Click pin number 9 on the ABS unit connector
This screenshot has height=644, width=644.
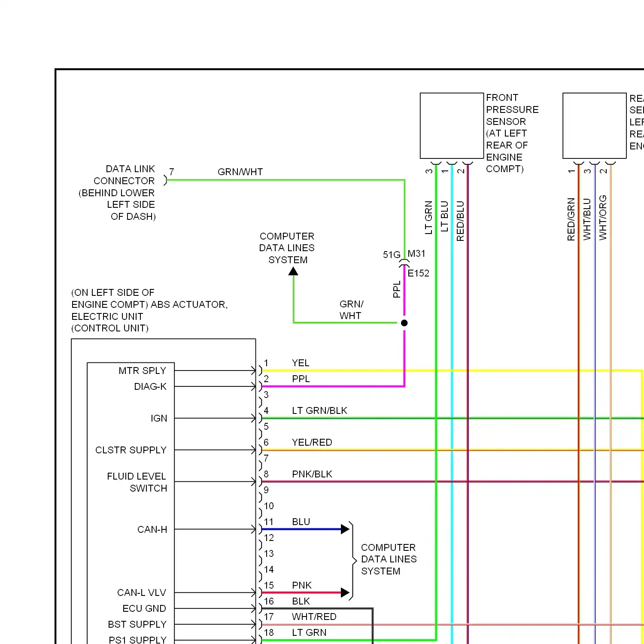point(266,490)
